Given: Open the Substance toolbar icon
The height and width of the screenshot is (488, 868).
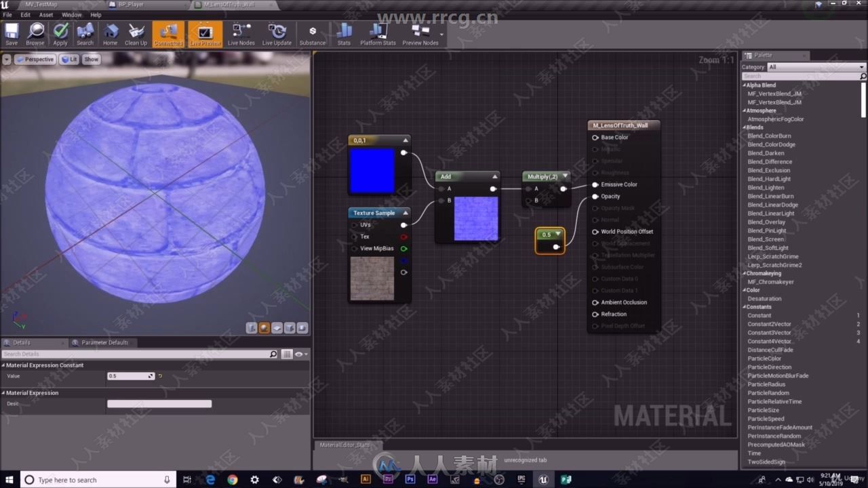Looking at the screenshot, I should pyautogui.click(x=313, y=34).
